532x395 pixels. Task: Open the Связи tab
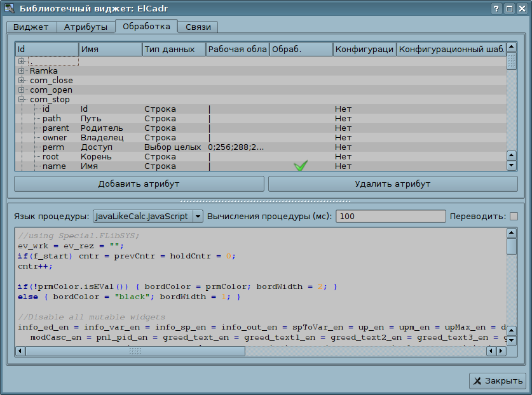tap(198, 27)
